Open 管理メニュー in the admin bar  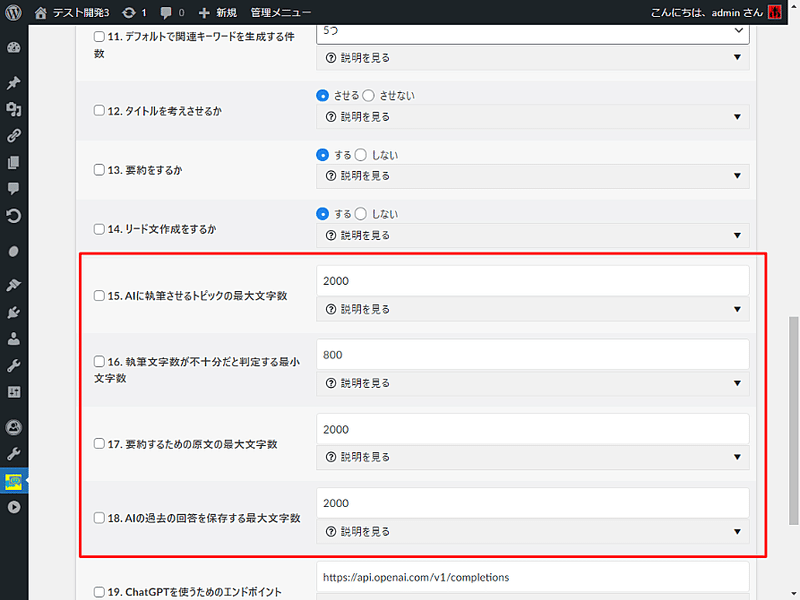click(x=281, y=12)
